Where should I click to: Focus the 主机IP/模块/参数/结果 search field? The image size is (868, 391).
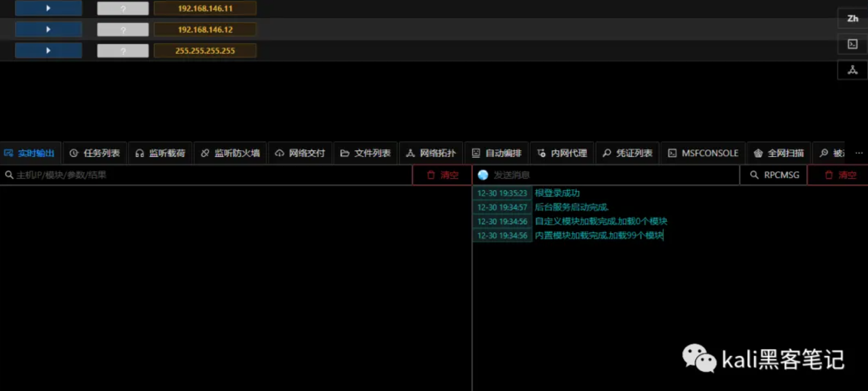(x=206, y=175)
